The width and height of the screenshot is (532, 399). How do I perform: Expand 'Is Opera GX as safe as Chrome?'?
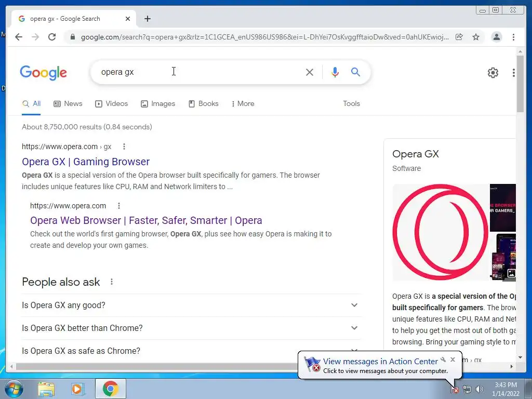point(191,351)
